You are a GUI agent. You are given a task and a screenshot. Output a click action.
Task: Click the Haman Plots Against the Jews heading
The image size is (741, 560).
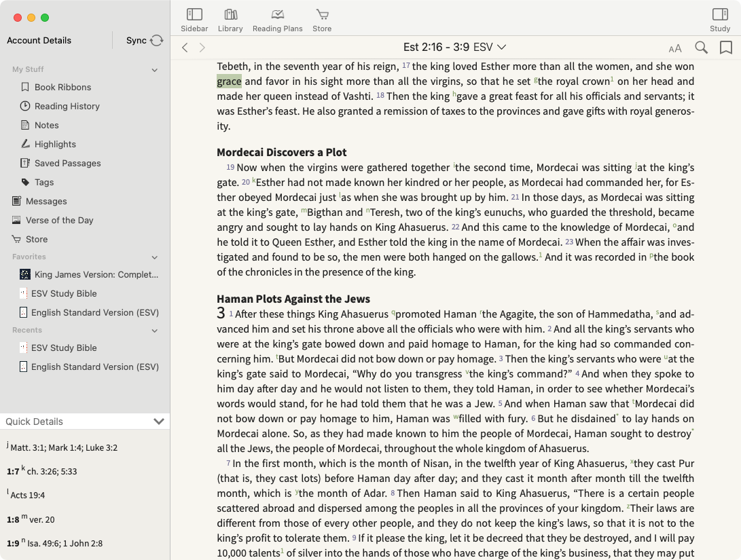293,299
